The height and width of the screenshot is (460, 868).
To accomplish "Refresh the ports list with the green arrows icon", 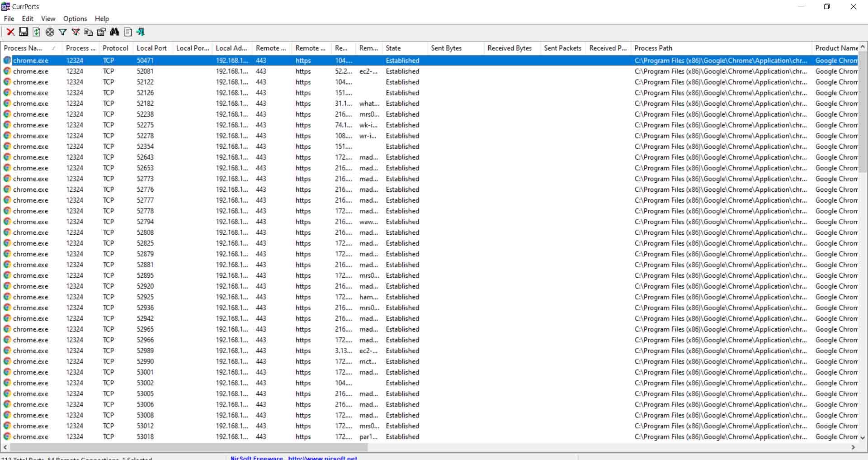I will [x=37, y=32].
